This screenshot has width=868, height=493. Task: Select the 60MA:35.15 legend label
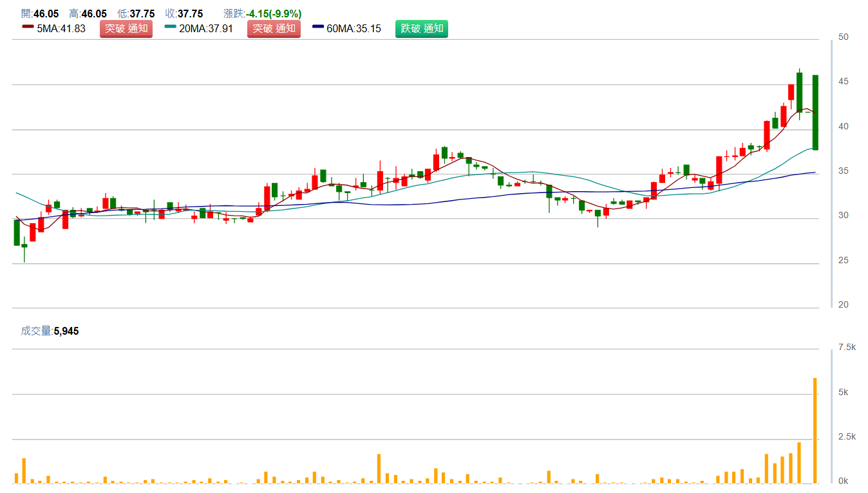pyautogui.click(x=354, y=28)
